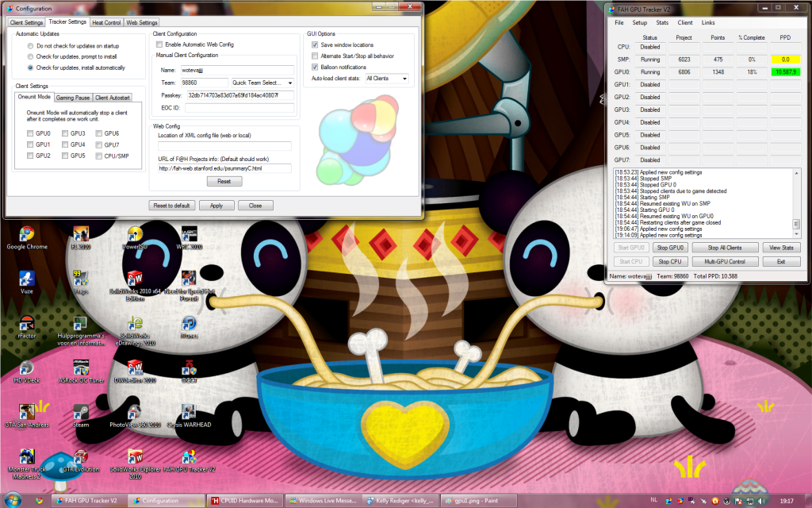Viewport: 812px width, 508px height.
Task: Click the Reset button under Web Config
Action: click(224, 182)
